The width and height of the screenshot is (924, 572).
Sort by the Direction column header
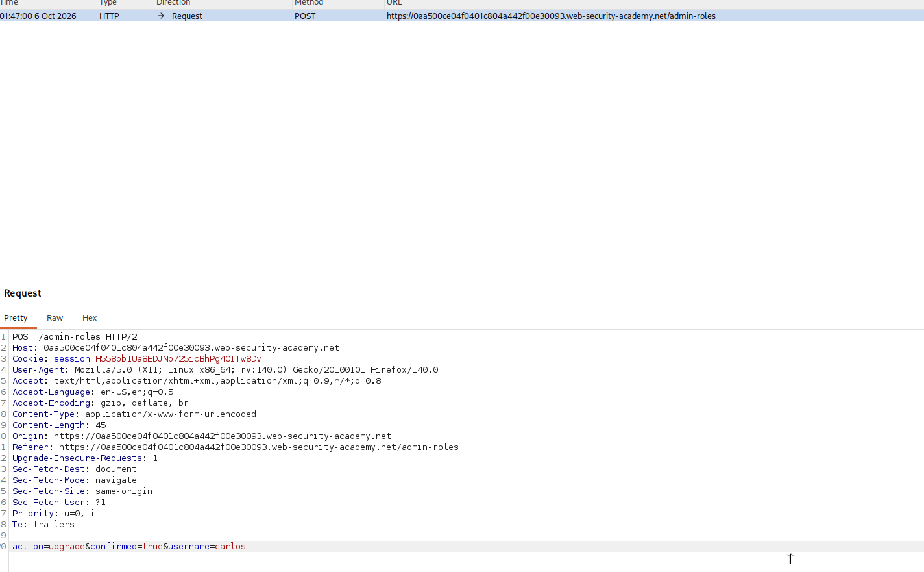tap(173, 3)
